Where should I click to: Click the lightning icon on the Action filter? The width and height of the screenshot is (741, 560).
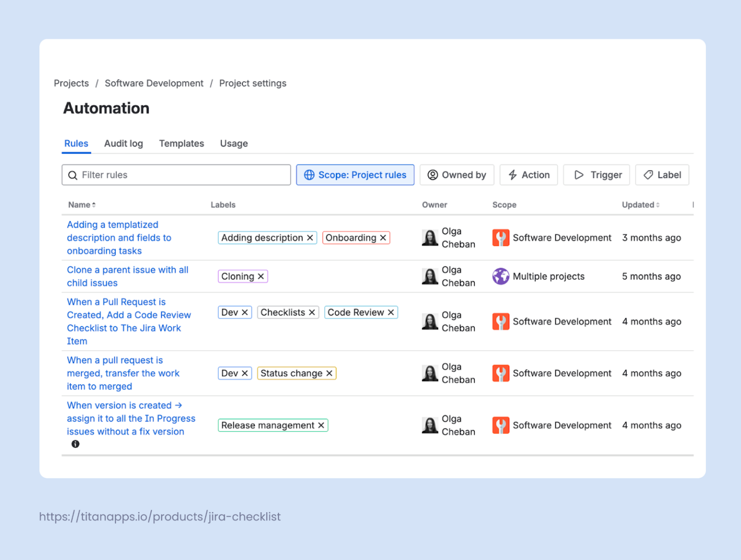click(512, 175)
